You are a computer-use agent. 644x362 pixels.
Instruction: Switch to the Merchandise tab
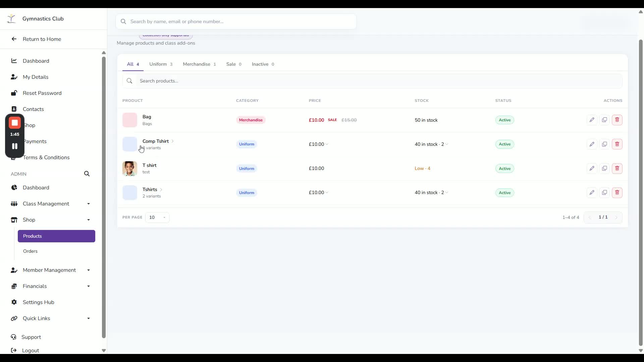pos(200,64)
